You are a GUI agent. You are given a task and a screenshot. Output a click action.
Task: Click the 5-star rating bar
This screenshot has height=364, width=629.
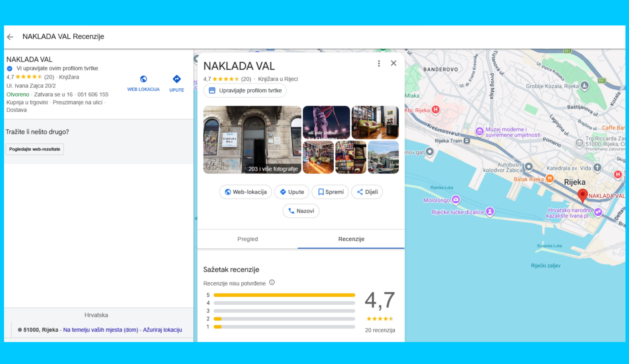(x=284, y=295)
